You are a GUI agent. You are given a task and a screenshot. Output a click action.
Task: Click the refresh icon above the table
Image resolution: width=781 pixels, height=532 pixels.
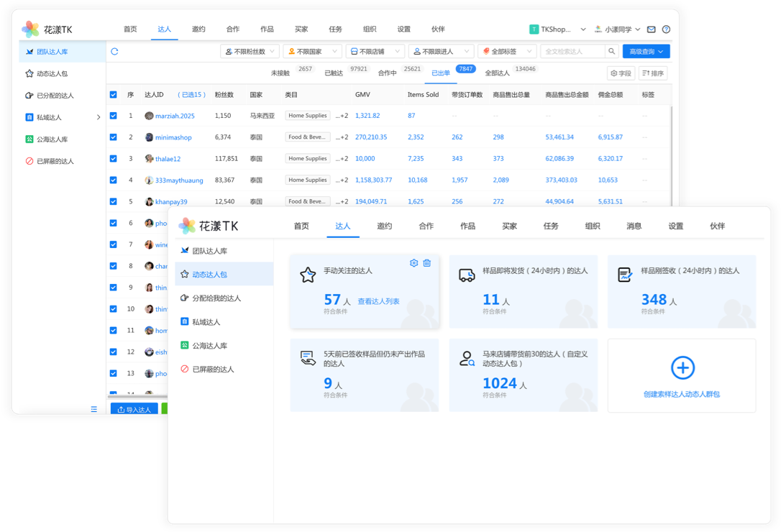click(114, 52)
